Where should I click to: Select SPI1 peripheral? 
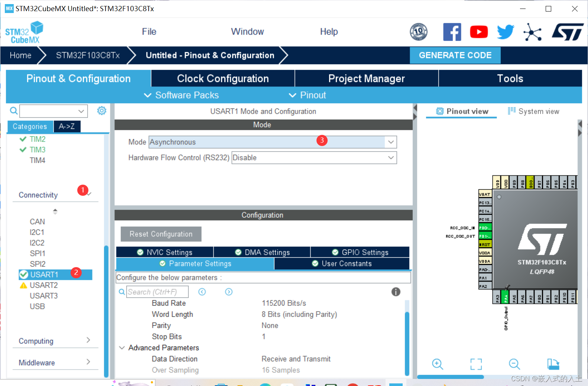click(x=38, y=253)
